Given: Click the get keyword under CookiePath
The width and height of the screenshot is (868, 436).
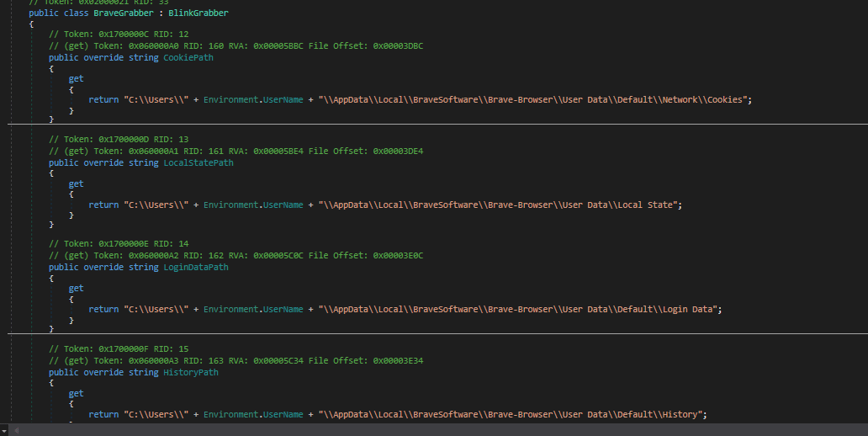Looking at the screenshot, I should [x=76, y=78].
